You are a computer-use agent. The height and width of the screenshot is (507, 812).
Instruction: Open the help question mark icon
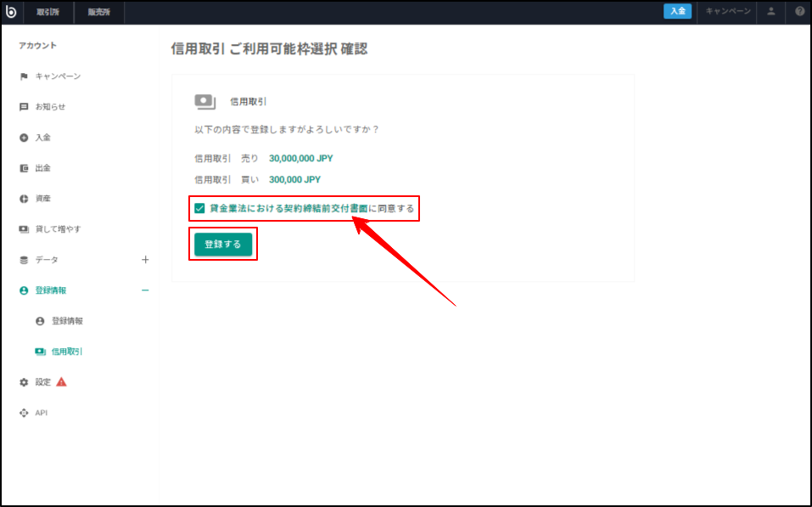[x=799, y=11]
